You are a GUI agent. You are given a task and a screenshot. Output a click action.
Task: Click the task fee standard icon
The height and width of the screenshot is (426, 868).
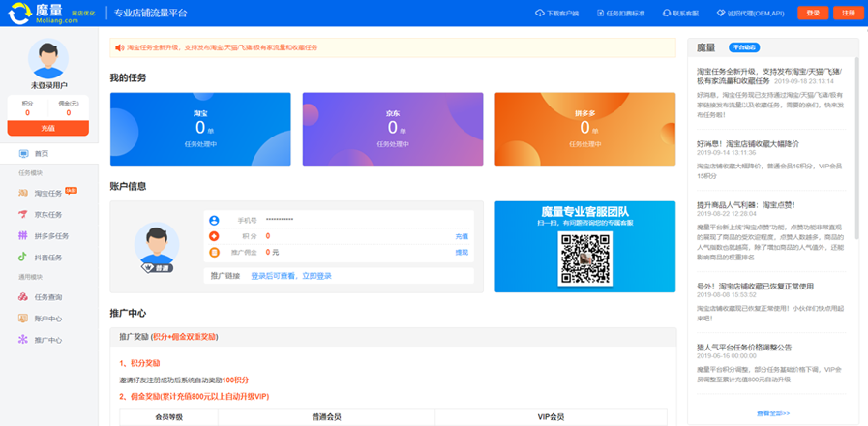click(600, 14)
